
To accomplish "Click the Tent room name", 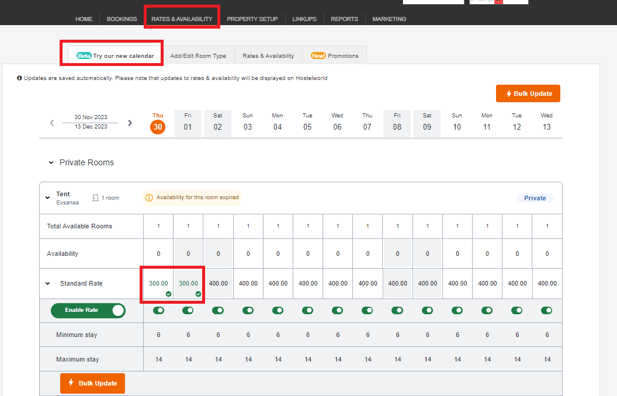I will pyautogui.click(x=63, y=194).
